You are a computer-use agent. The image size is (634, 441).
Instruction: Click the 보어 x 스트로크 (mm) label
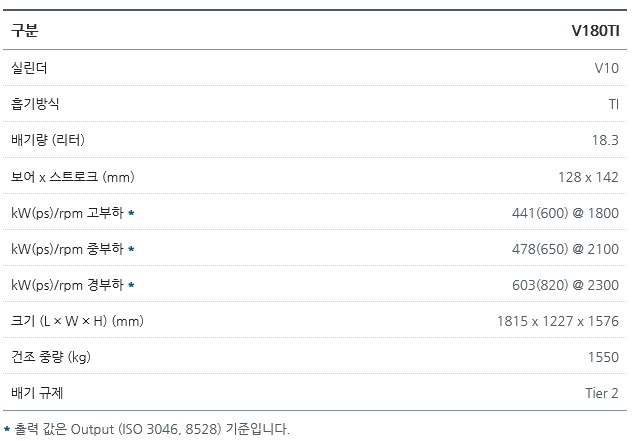point(72,177)
